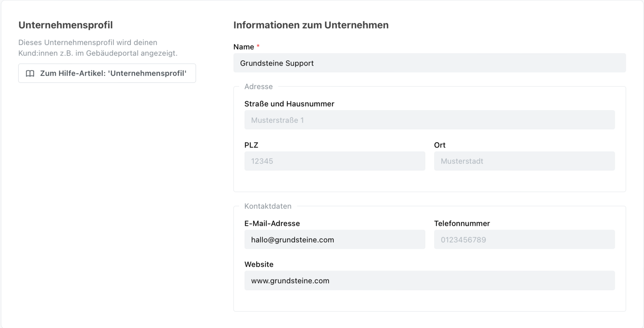Click into the Straße und Hausnummer field
Image resolution: width=644 pixels, height=328 pixels.
429,120
